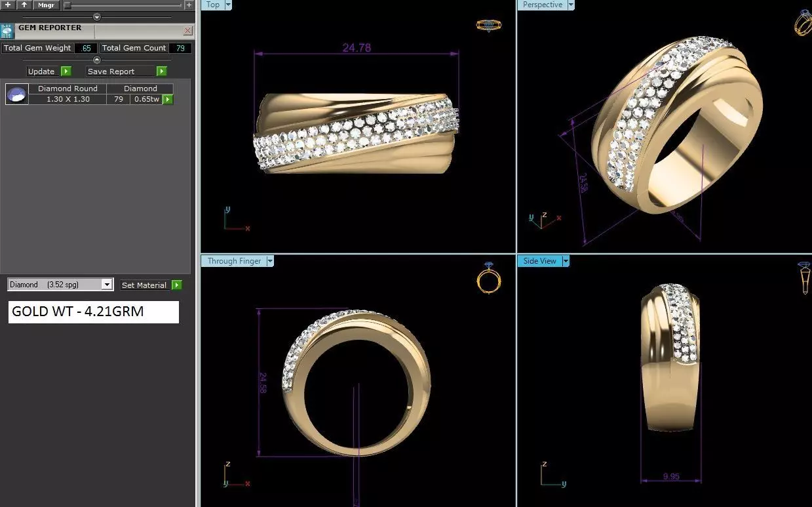
Task: Click the Perspective viewport label
Action: click(x=542, y=5)
